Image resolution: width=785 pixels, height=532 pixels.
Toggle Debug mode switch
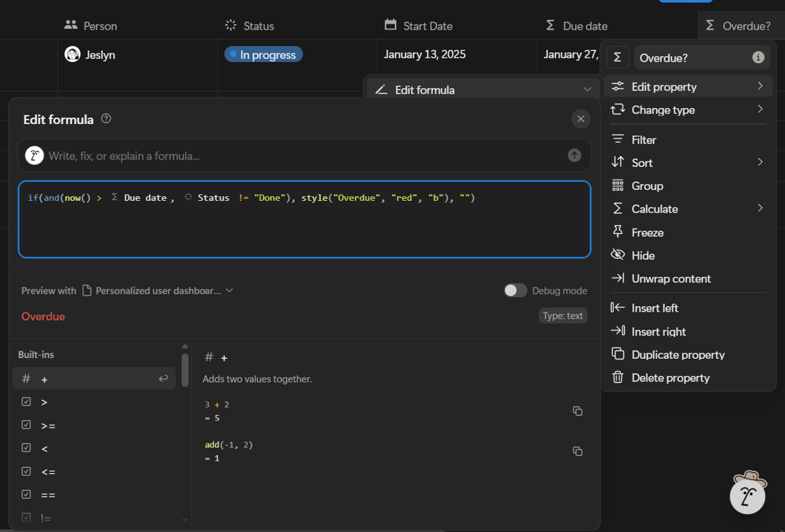tap(515, 290)
